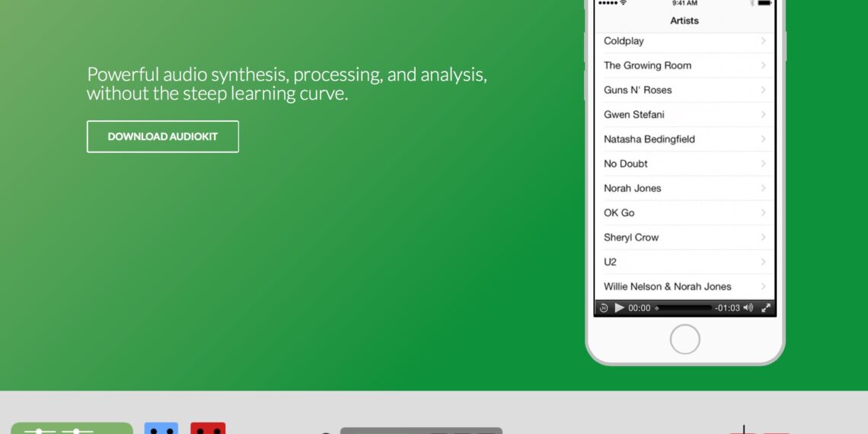The image size is (868, 434).
Task: Expand the Guns N' Roses chevron
Action: [x=764, y=90]
